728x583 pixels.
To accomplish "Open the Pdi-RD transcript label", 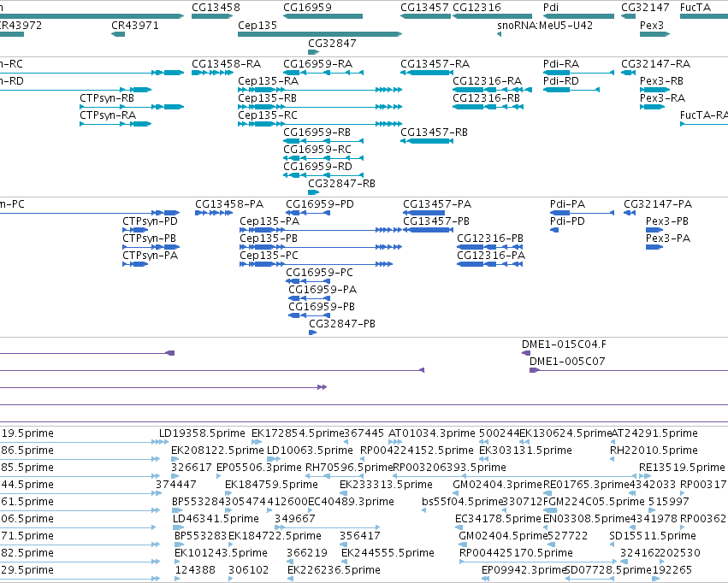I will [561, 80].
